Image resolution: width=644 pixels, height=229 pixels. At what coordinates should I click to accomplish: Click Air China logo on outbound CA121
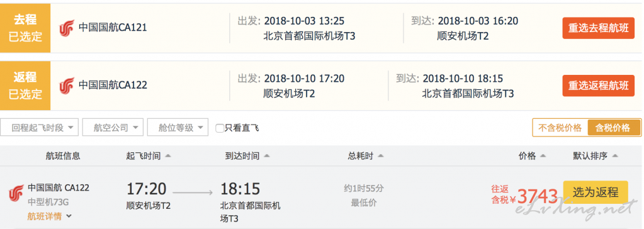point(65,28)
